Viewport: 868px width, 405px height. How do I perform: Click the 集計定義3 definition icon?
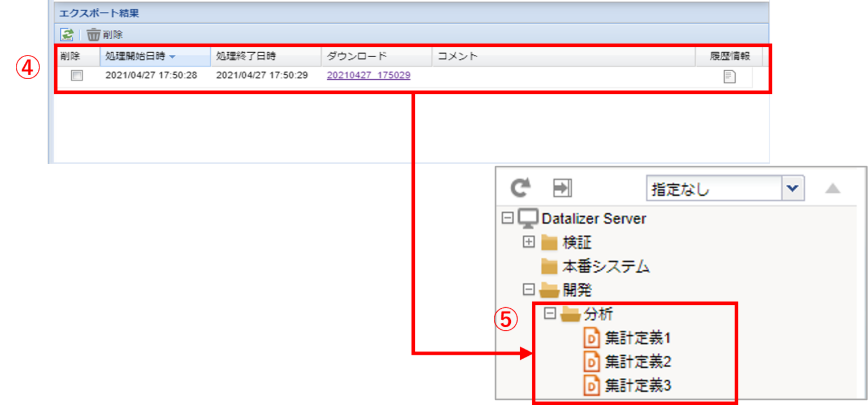[x=592, y=386]
